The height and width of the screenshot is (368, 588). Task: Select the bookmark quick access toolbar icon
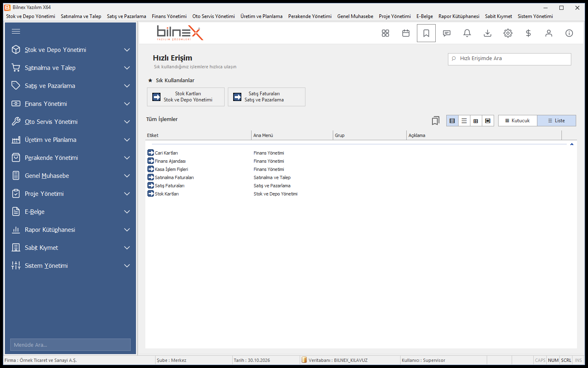[426, 33]
